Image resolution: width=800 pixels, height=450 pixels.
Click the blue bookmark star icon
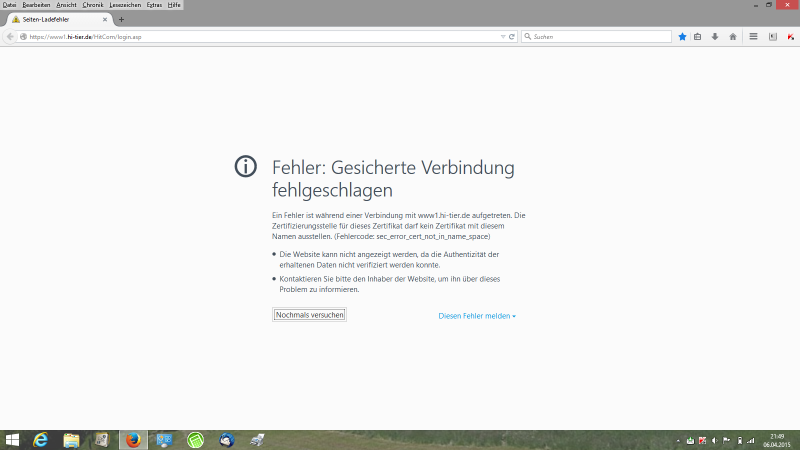[x=682, y=37]
